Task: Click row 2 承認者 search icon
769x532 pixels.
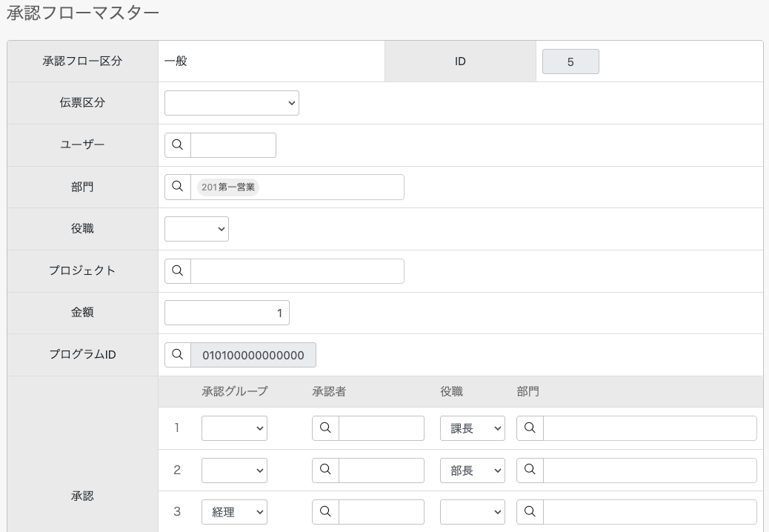Action: pyautogui.click(x=325, y=471)
